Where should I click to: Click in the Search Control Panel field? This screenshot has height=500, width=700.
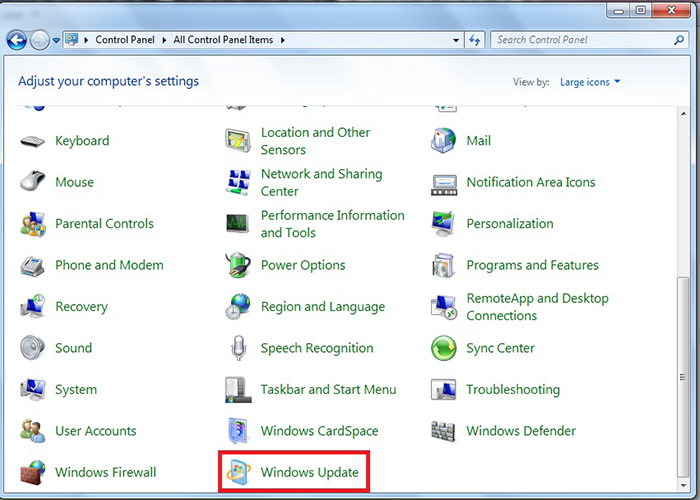tap(580, 40)
